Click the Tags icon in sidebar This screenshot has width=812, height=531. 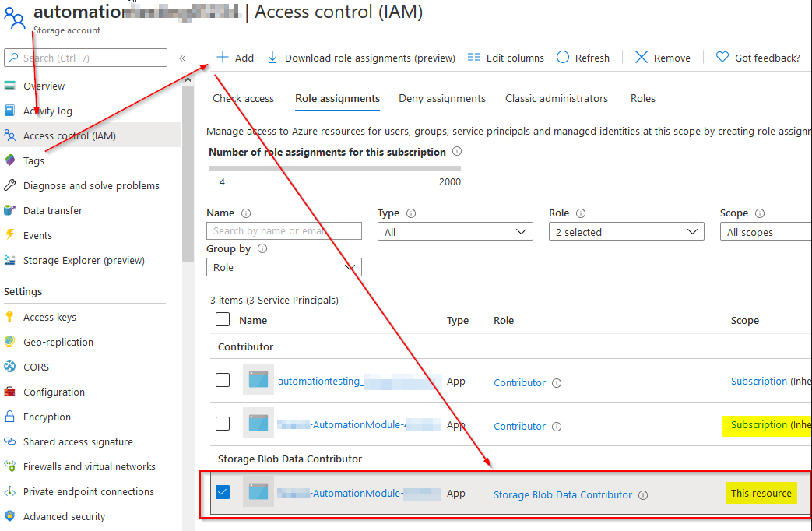click(x=10, y=160)
